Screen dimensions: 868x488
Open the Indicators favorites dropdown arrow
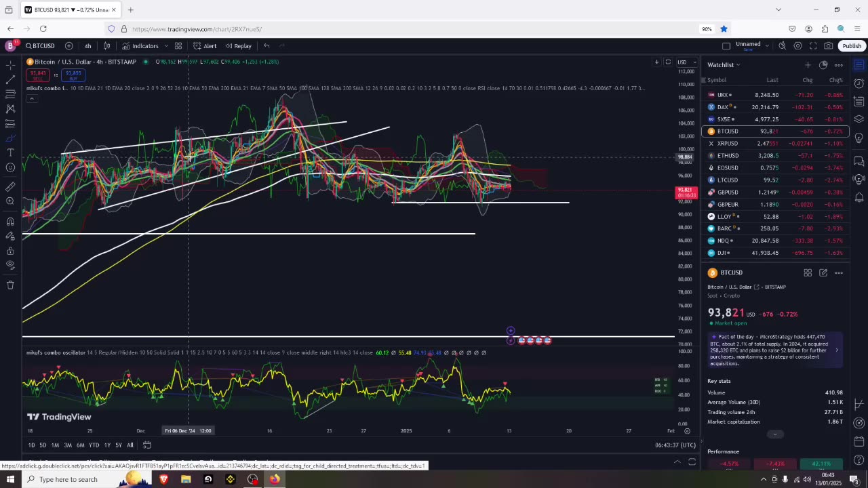coord(166,46)
